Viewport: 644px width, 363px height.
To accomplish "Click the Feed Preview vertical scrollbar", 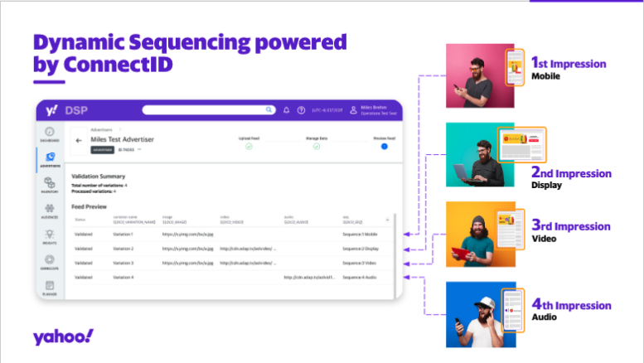I will click(395, 254).
